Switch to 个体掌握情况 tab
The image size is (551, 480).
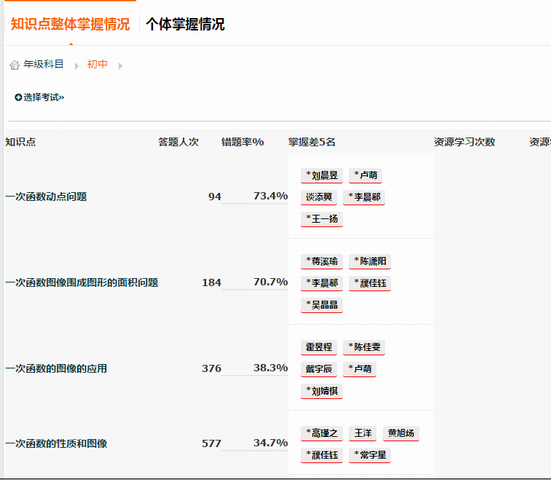click(x=185, y=24)
